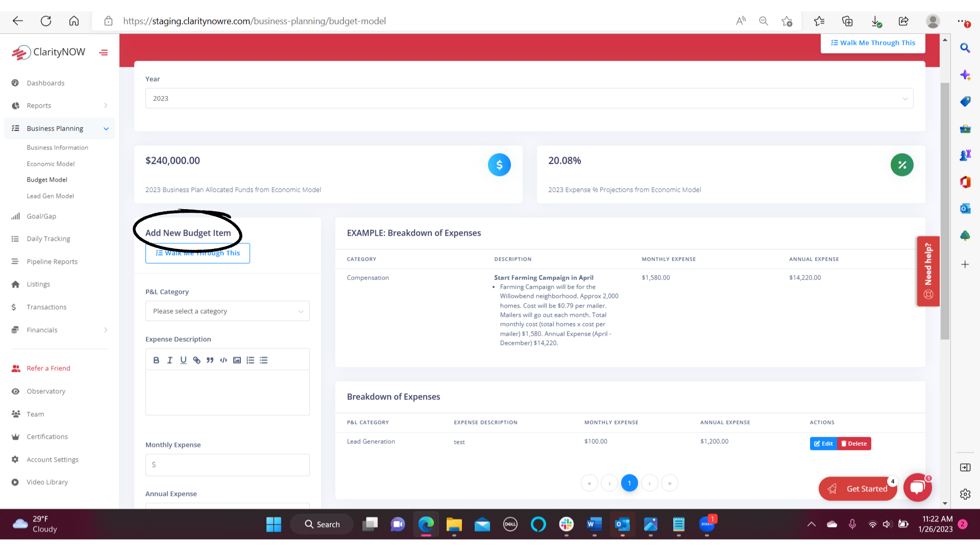
Task: Navigate to Goal/Gap section
Action: coord(41,215)
